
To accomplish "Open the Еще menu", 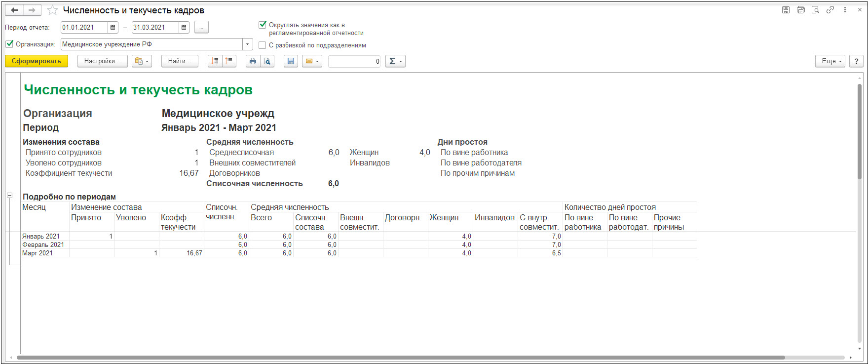I will click(x=830, y=61).
